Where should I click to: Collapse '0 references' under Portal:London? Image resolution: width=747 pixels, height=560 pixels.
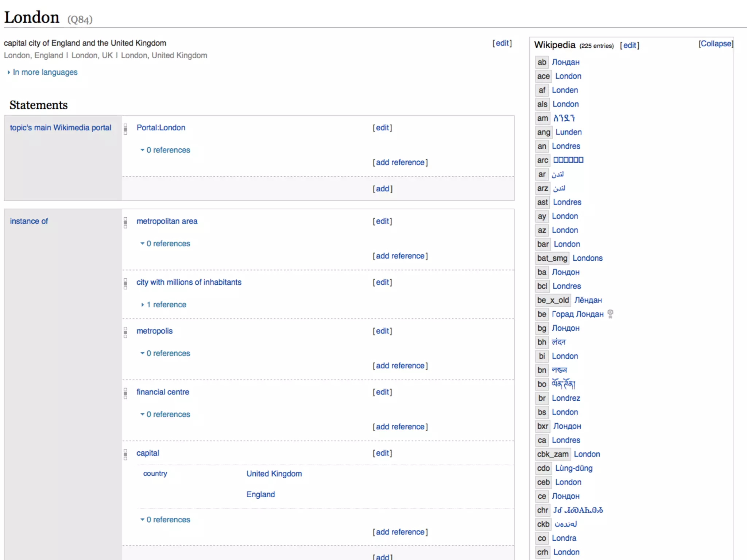168,150
